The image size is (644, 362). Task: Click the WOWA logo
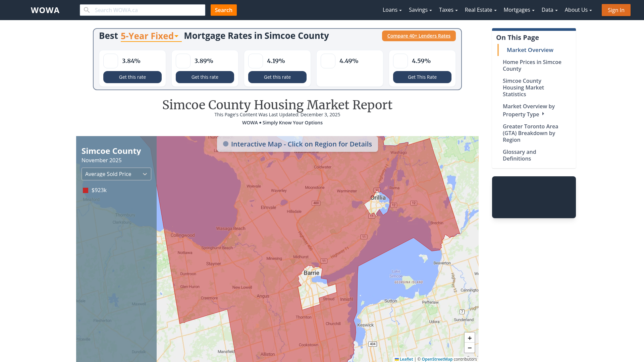click(x=45, y=10)
